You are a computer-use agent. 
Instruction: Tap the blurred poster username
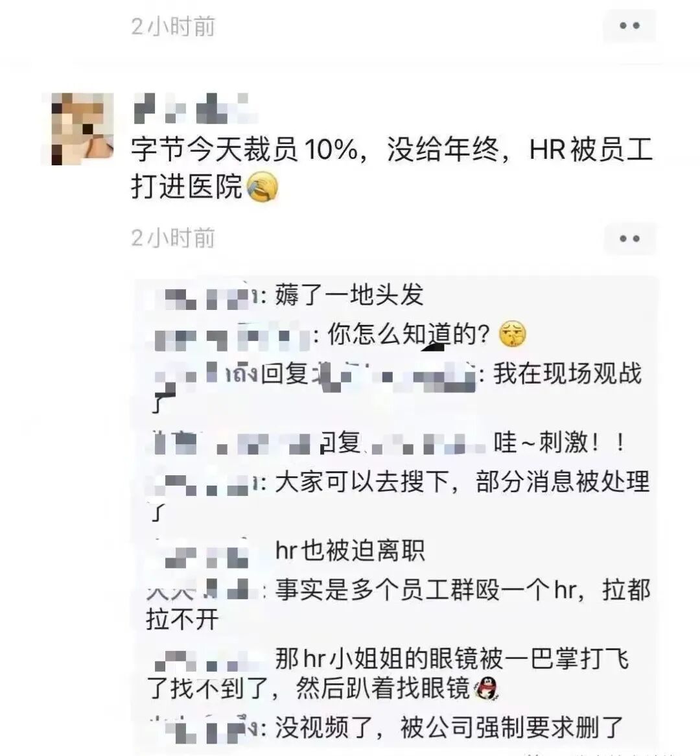click(194, 109)
